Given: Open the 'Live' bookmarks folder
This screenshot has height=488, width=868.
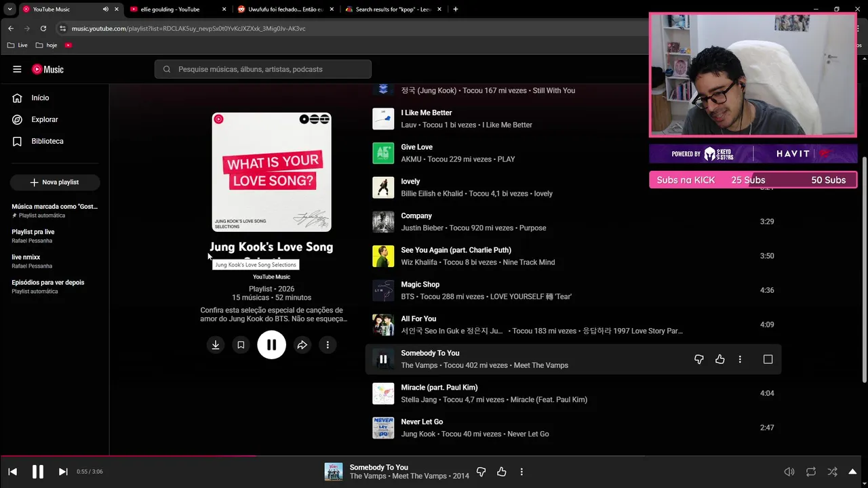Looking at the screenshot, I should (18, 45).
